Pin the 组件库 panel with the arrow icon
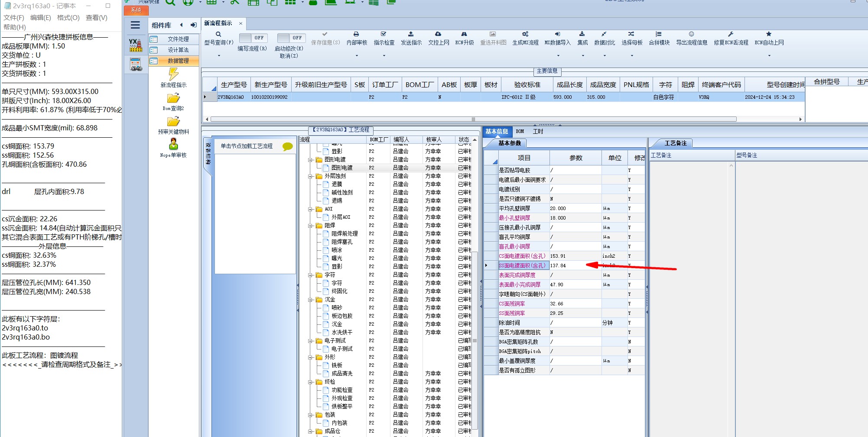Image resolution: width=868 pixels, height=437 pixels. tap(194, 25)
